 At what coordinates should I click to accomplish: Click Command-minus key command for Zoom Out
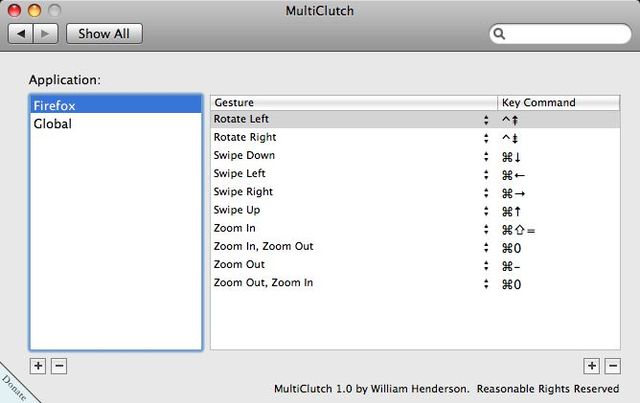point(511,267)
